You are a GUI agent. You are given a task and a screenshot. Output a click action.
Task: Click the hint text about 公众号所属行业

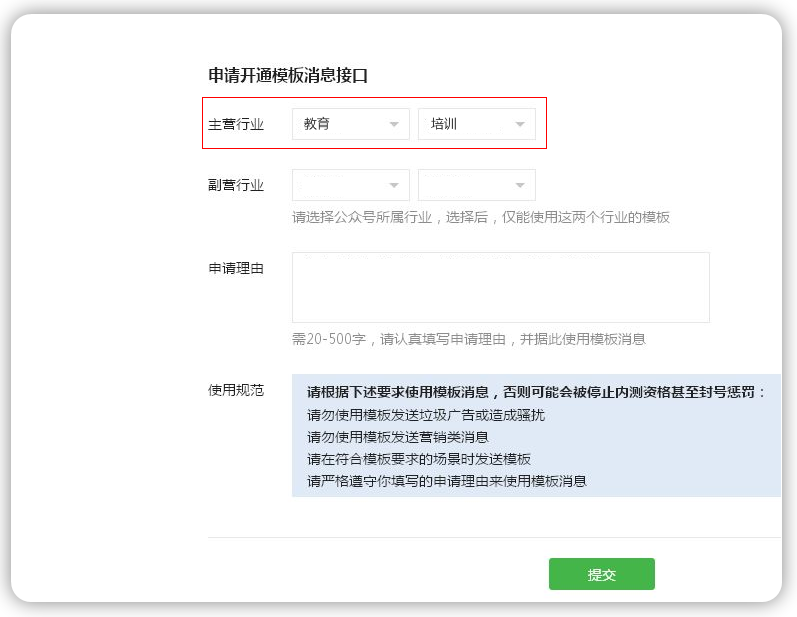(x=480, y=217)
